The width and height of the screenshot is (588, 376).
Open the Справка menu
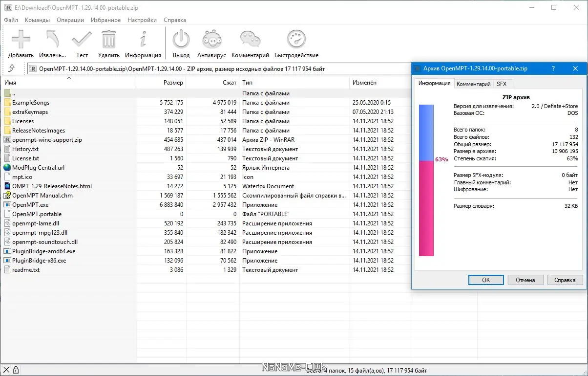pyautogui.click(x=175, y=20)
